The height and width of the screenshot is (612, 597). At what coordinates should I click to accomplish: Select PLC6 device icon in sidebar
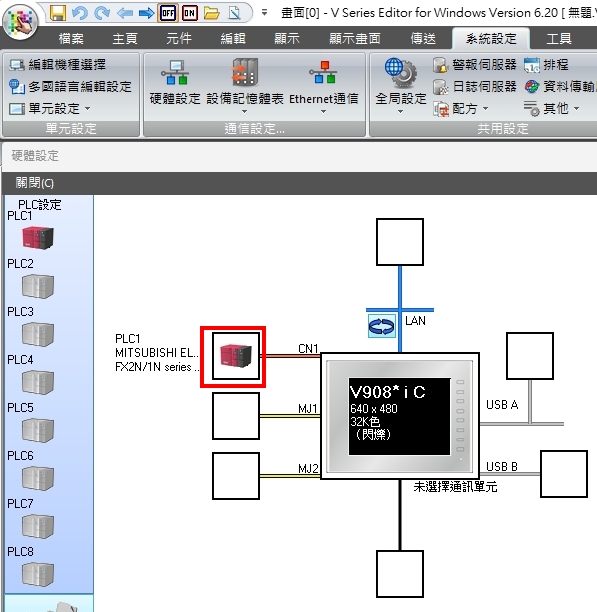pyautogui.click(x=37, y=478)
